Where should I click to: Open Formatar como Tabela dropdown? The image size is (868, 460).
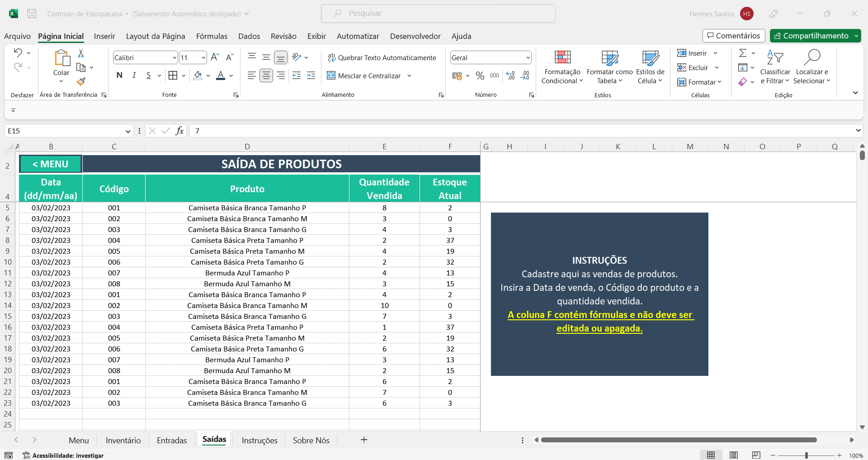click(609, 67)
